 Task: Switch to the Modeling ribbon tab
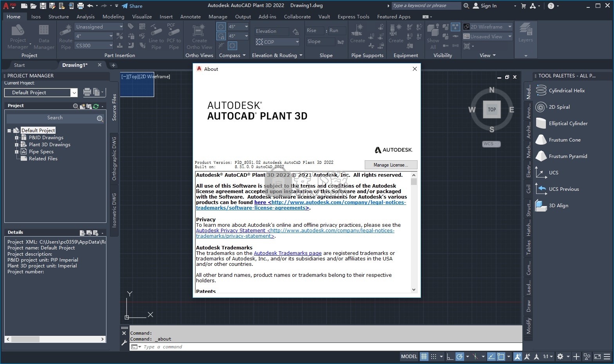[x=113, y=16]
